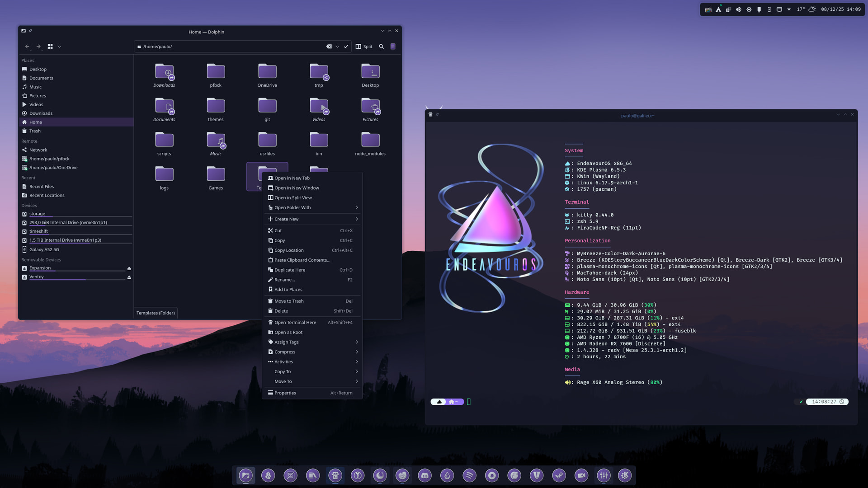Eject the Expansion removable device
The height and width of the screenshot is (488, 868).
tap(129, 268)
